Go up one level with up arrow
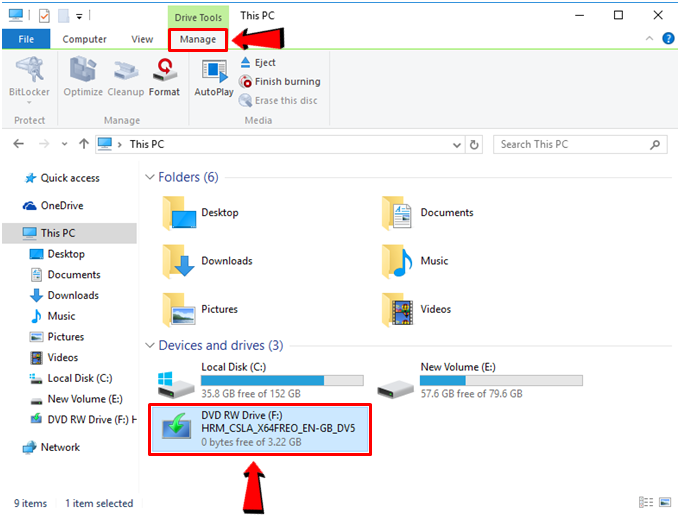Image resolution: width=680 pixels, height=518 pixels. point(84,144)
